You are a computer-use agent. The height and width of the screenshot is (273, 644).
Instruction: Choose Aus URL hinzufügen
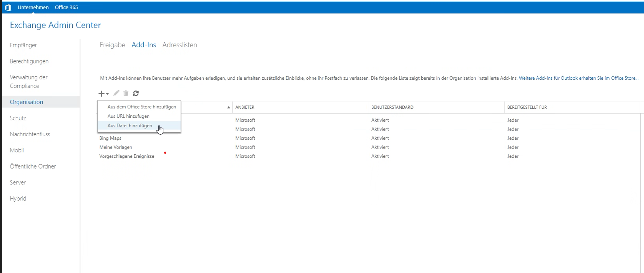[x=139, y=116]
